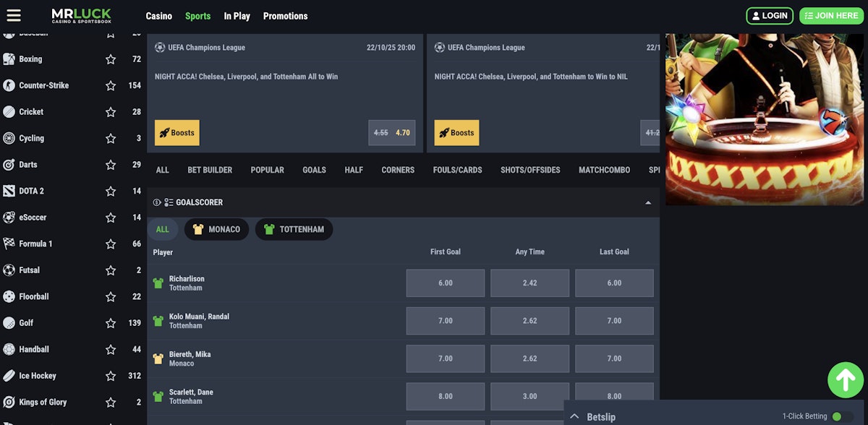Star the Counter-Strike sport as favorite
868x425 pixels.
tap(111, 85)
